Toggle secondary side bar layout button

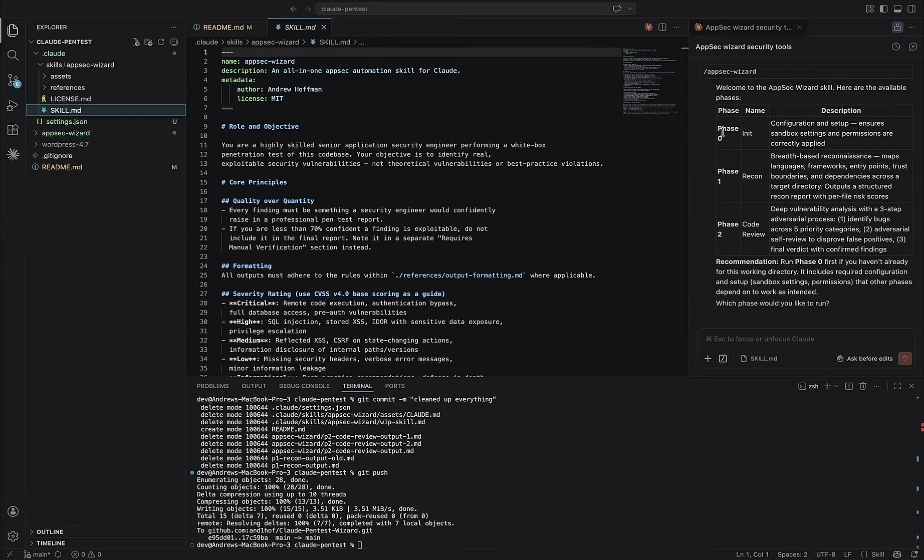pos(911,9)
